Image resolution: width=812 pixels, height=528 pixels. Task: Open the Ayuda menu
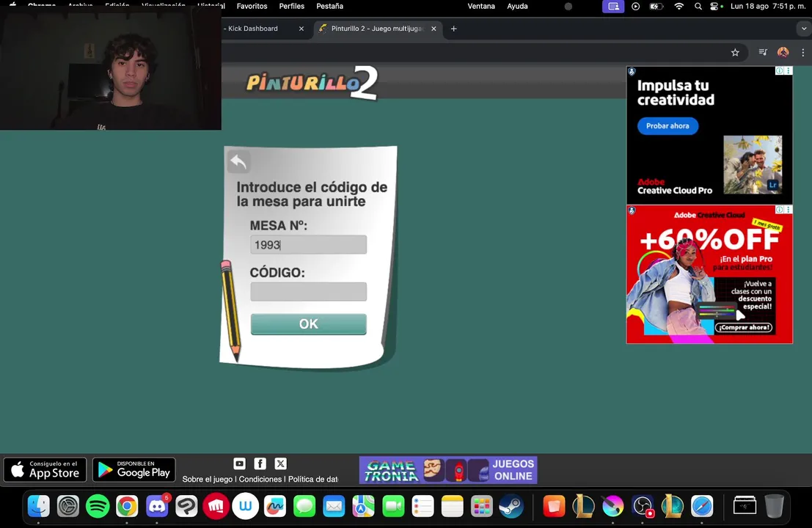pyautogui.click(x=517, y=6)
